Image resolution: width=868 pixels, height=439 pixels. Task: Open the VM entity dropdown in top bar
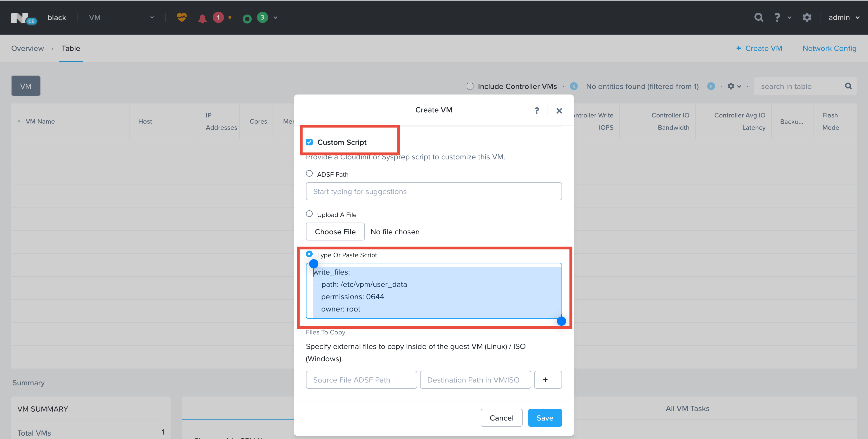[152, 18]
